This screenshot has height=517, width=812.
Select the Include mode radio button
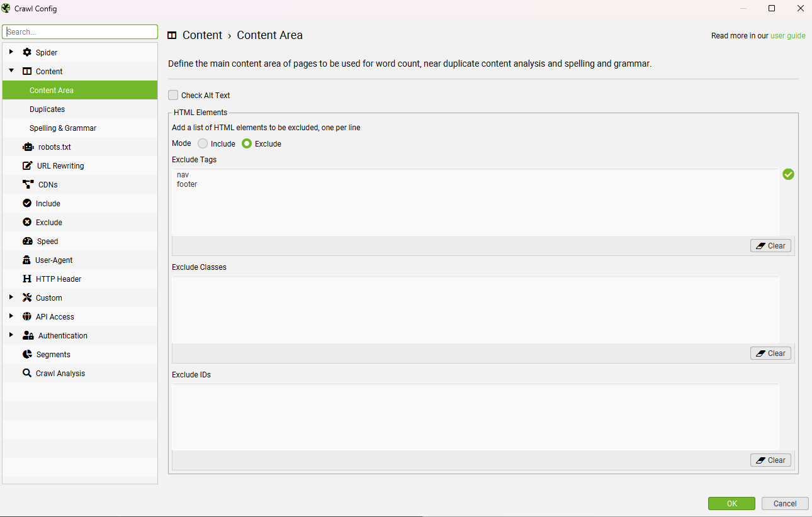point(203,144)
